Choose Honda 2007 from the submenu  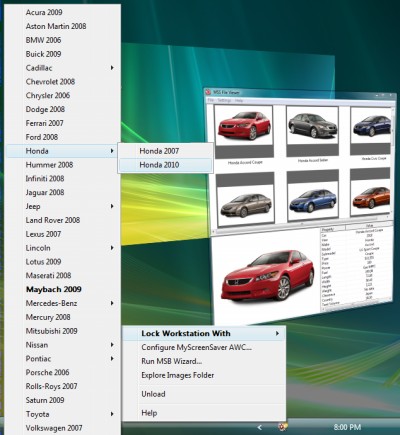coord(165,151)
